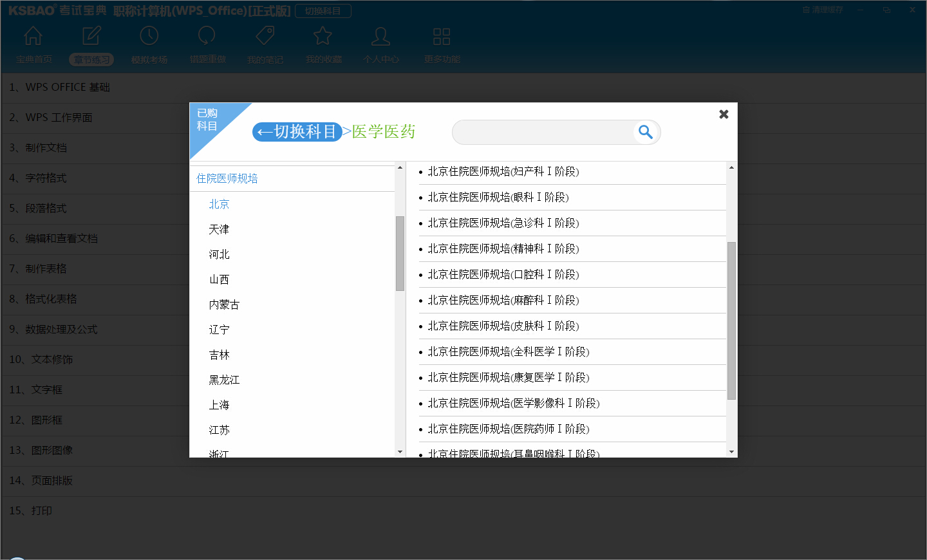Click the 切换科目 button in title bar

pos(323,11)
